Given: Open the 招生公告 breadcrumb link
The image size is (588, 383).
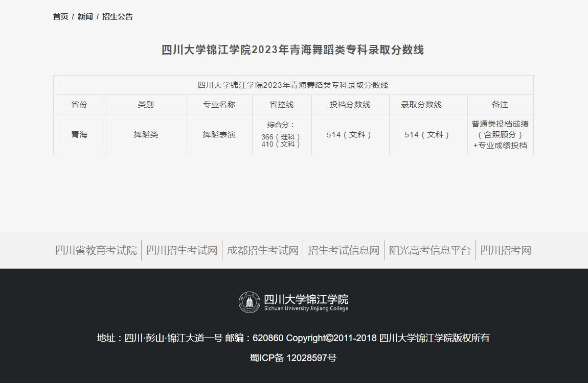Looking at the screenshot, I should [118, 16].
